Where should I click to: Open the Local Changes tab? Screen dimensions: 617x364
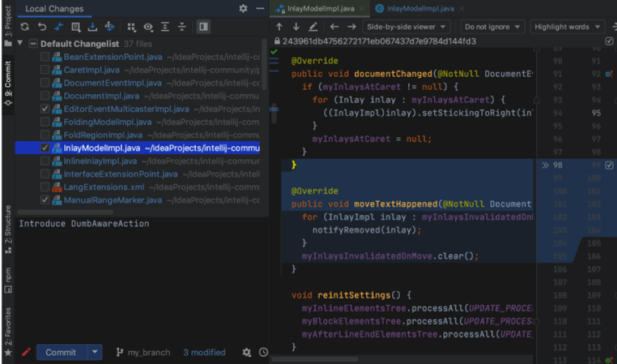[x=54, y=9]
